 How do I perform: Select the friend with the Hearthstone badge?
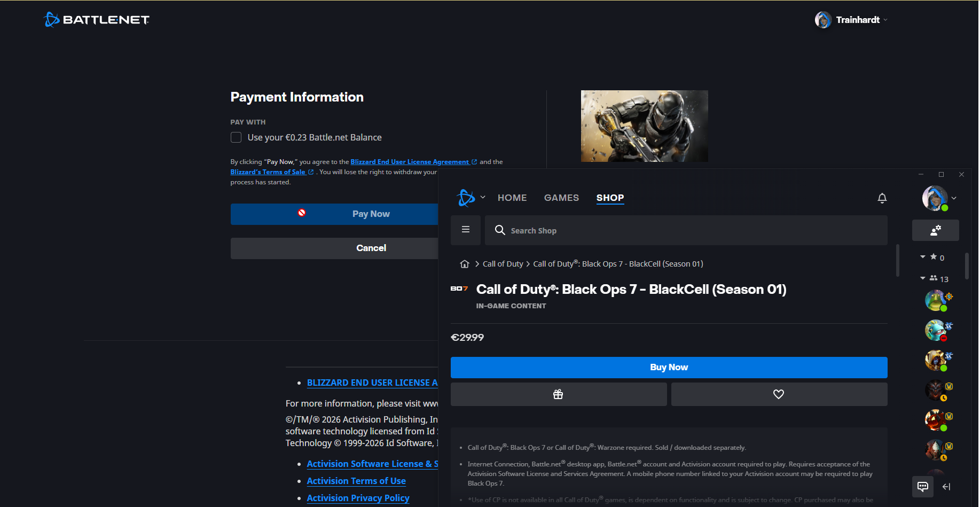(x=936, y=300)
